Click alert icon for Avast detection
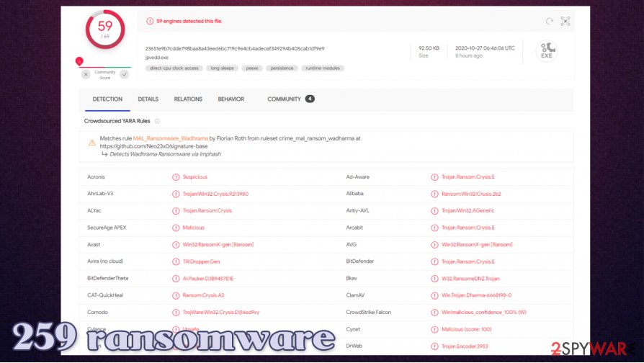This screenshot has width=644, height=363. click(176, 245)
